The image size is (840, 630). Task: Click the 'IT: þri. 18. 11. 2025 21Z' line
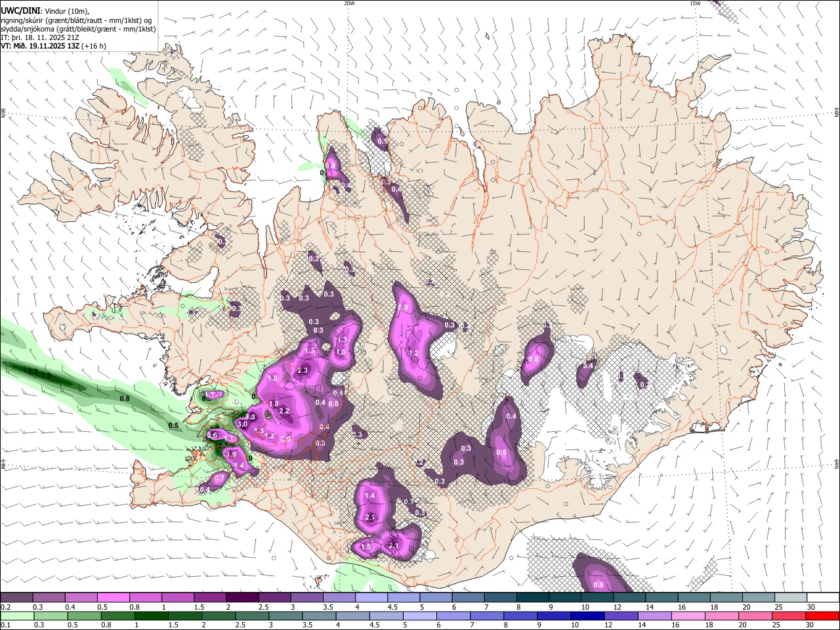click(40, 37)
